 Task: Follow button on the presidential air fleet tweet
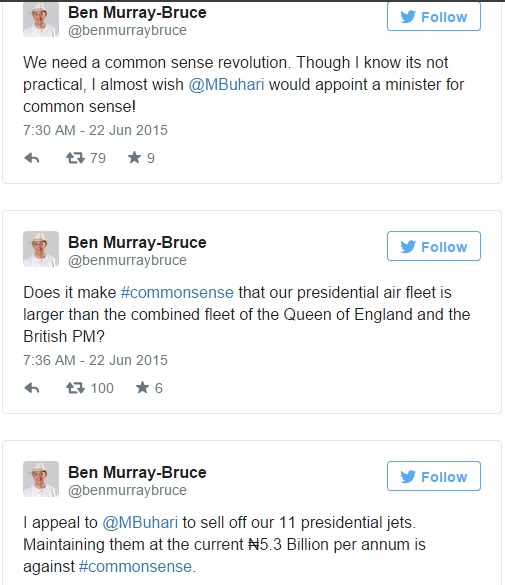[434, 246]
